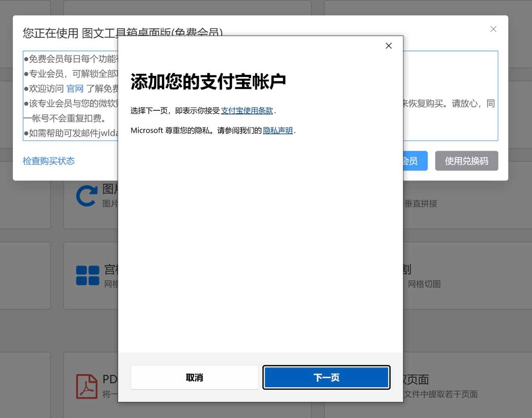Click the 检查购买状态 link
The image size is (532, 418).
coord(48,161)
